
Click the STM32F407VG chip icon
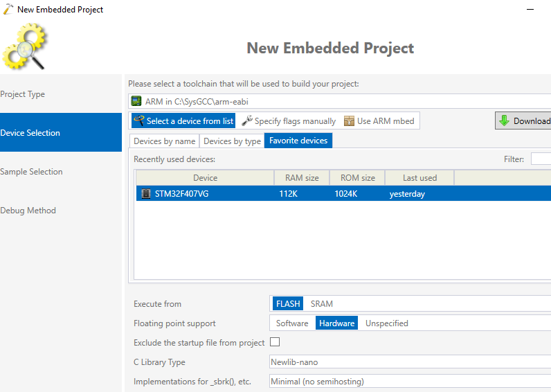pos(145,194)
